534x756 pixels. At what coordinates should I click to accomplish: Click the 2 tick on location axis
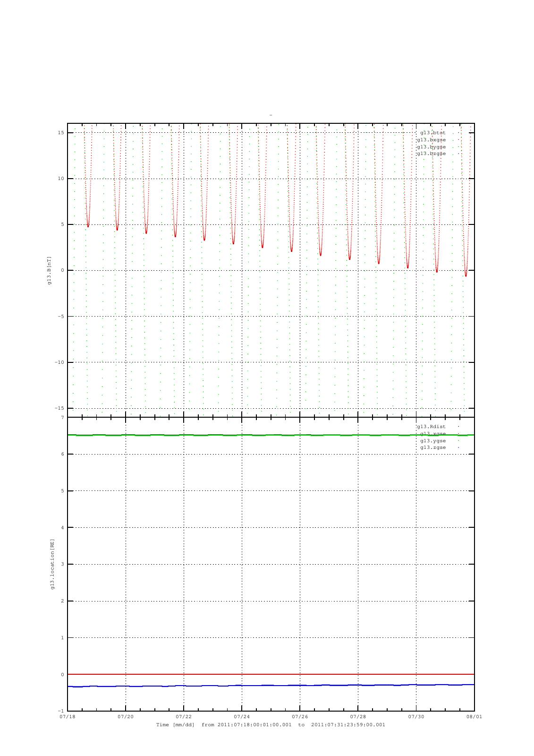coord(62,601)
